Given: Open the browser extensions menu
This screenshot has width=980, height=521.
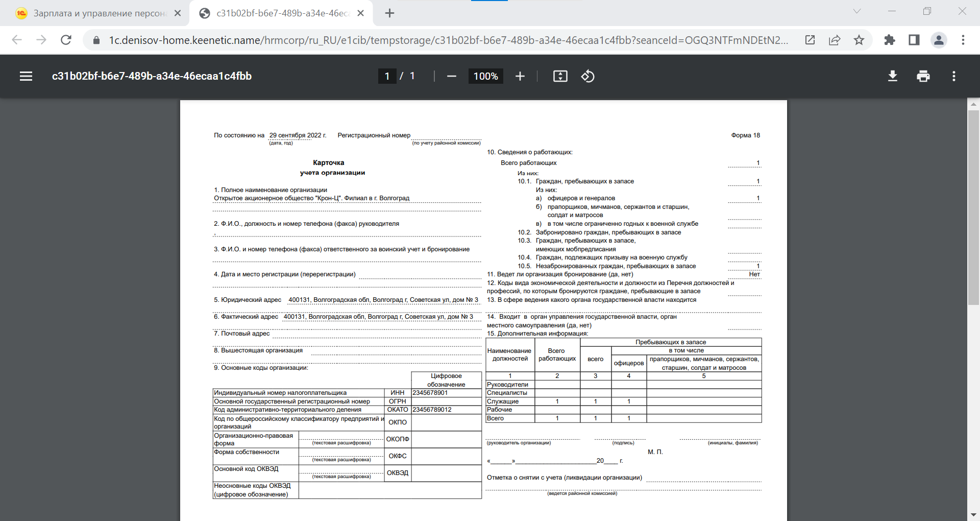Looking at the screenshot, I should (890, 40).
